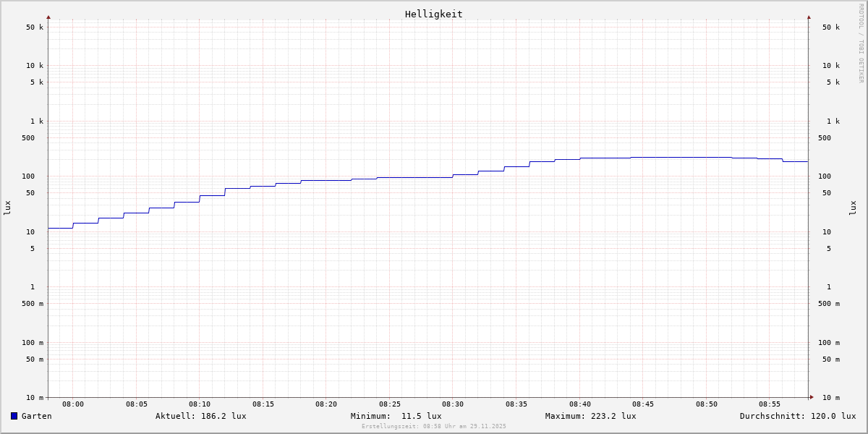Click the Erstellungszeit timestamp footer text
Screen dimensions: 868x434
tap(434, 427)
